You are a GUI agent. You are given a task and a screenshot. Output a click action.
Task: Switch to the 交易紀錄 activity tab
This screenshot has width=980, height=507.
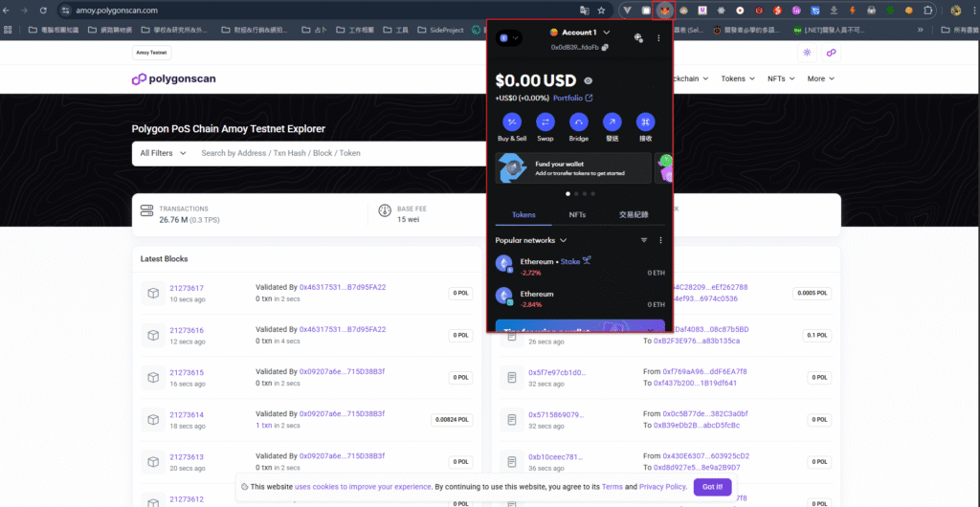pos(634,215)
